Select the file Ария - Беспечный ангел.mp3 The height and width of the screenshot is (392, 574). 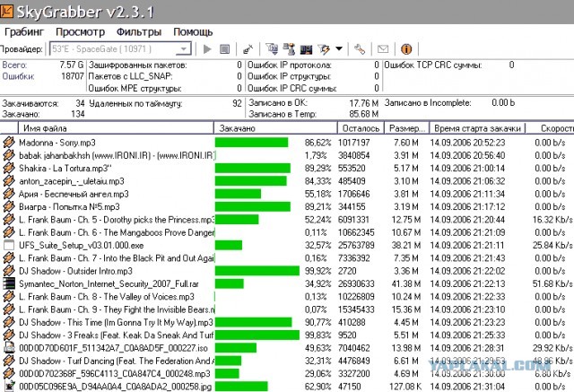74,194
